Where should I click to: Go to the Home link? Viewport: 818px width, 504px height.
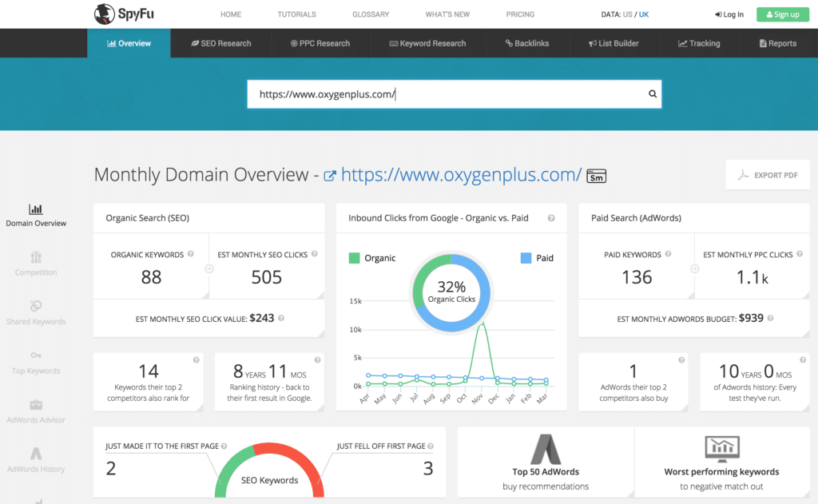click(231, 14)
